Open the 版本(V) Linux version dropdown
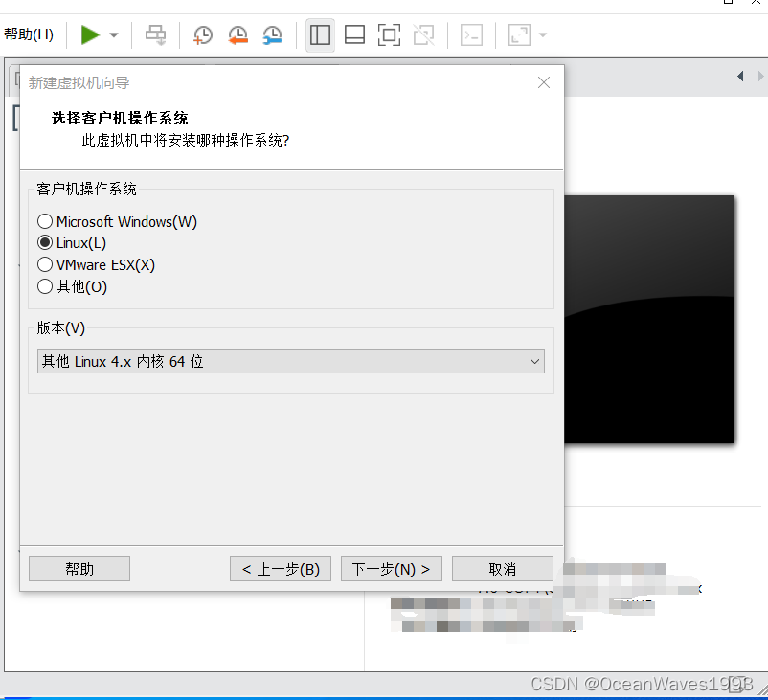This screenshot has width=768, height=700. pyautogui.click(x=291, y=361)
